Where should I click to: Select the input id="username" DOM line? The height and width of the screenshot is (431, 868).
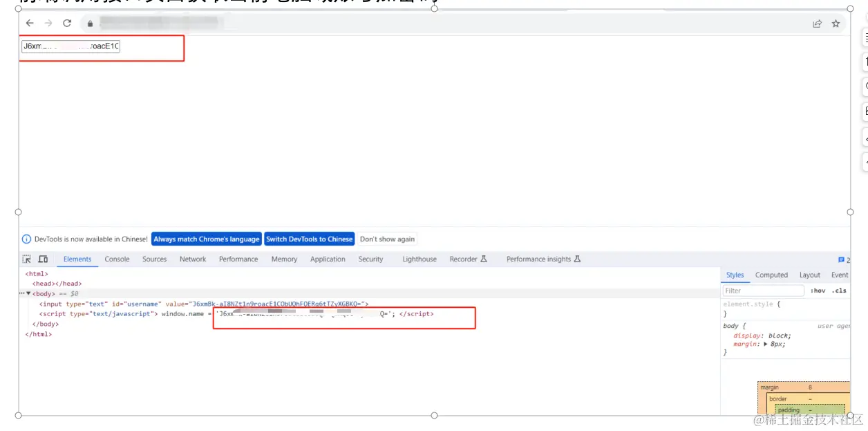click(x=204, y=304)
